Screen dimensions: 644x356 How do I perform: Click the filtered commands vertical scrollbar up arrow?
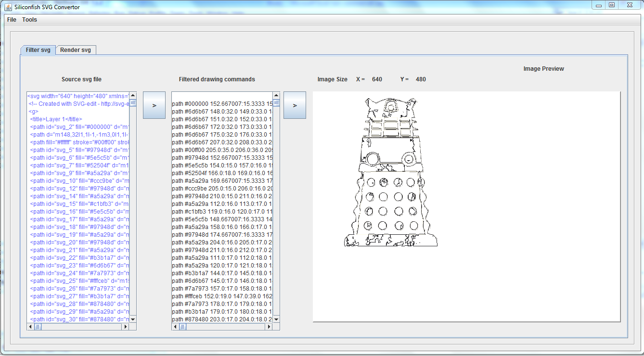(x=276, y=95)
